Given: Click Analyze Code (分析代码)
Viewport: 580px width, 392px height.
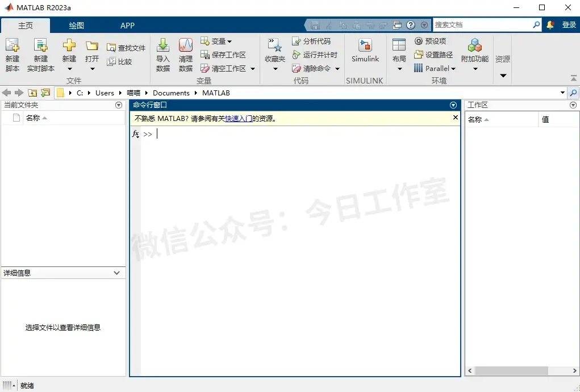Looking at the screenshot, I should [x=311, y=41].
